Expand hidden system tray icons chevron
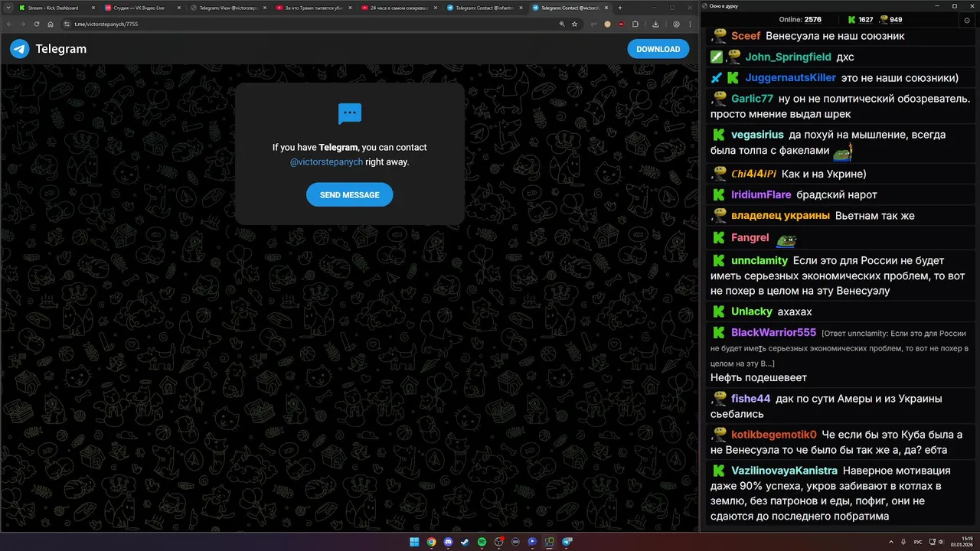This screenshot has height=551, width=980. coord(890,542)
